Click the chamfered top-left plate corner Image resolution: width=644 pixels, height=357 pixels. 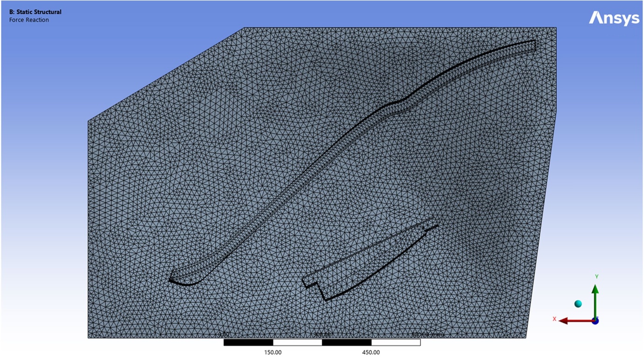(x=165, y=74)
